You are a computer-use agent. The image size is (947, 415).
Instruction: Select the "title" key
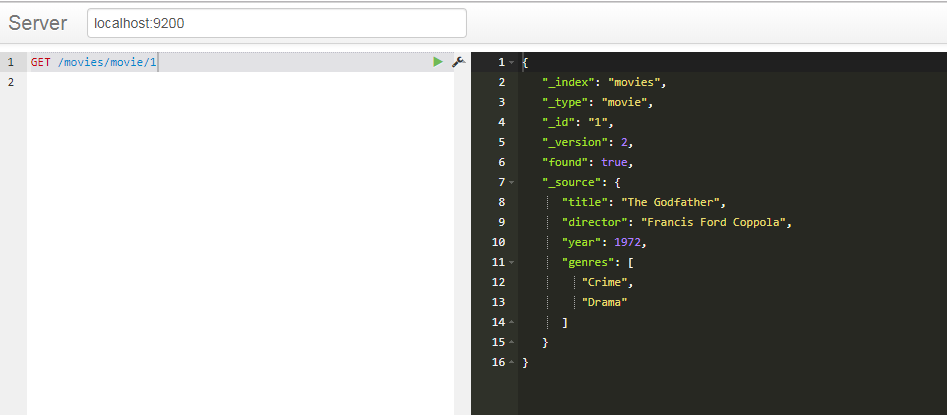click(586, 202)
